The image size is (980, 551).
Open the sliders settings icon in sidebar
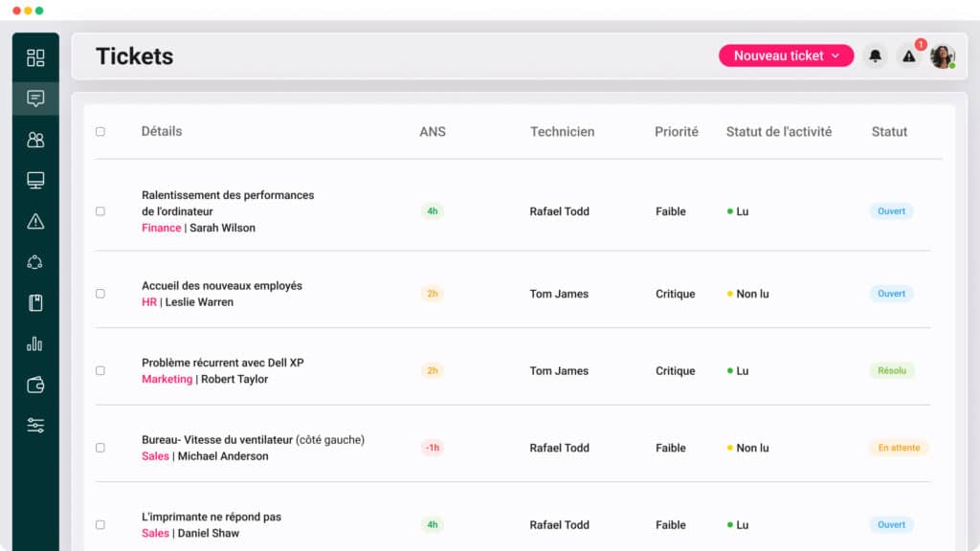tap(35, 426)
